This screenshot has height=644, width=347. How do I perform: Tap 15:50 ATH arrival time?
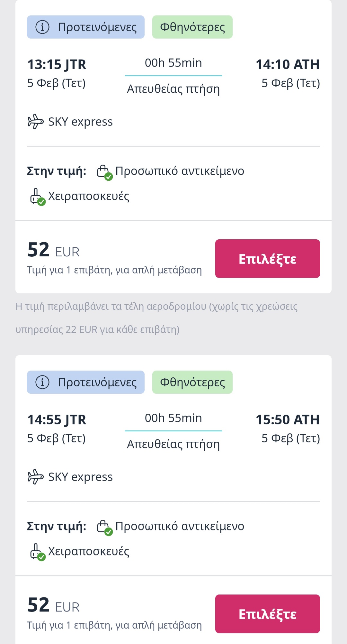(287, 420)
